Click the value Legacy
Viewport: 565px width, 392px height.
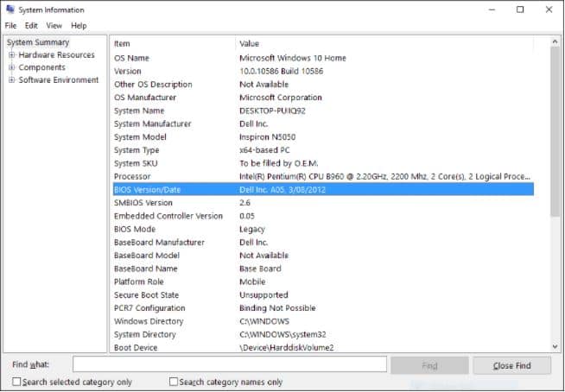pos(252,229)
